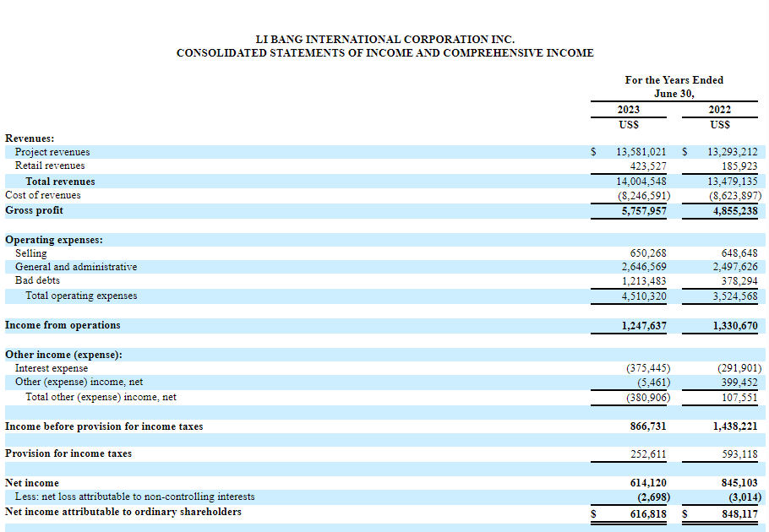
Task: Click the cost of revenues value (8,246,591)
Action: (643, 196)
